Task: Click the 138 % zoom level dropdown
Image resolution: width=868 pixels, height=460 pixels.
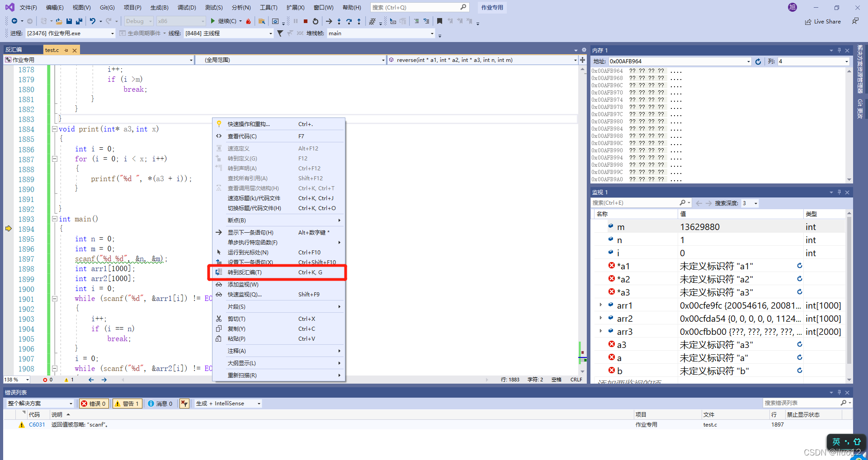Action: (x=16, y=380)
